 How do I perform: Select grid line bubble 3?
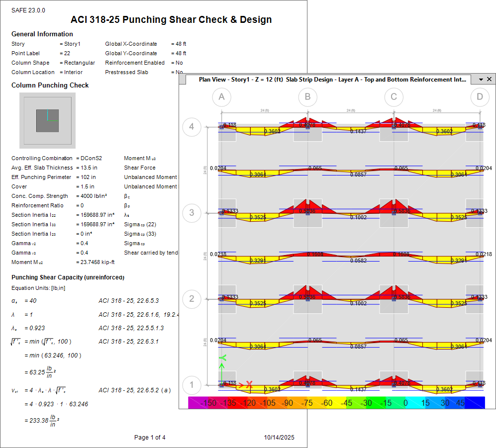pyautogui.click(x=192, y=213)
